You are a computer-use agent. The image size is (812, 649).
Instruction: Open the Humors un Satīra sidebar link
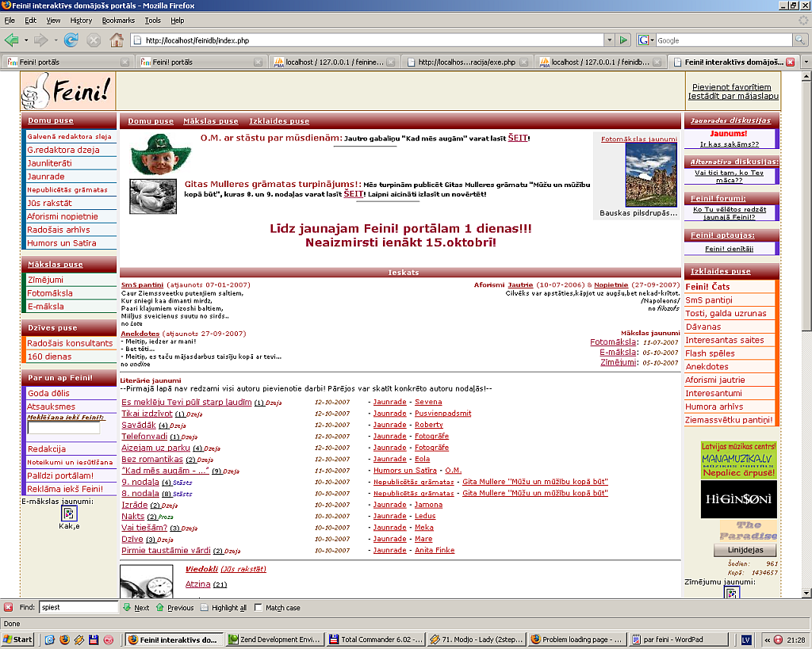62,243
